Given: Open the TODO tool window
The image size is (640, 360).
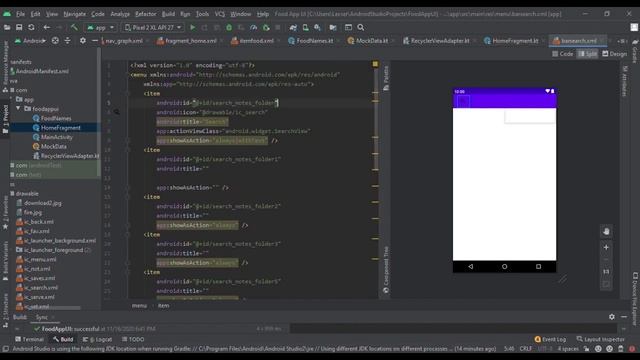Looking at the screenshot, I should click(x=133, y=339).
